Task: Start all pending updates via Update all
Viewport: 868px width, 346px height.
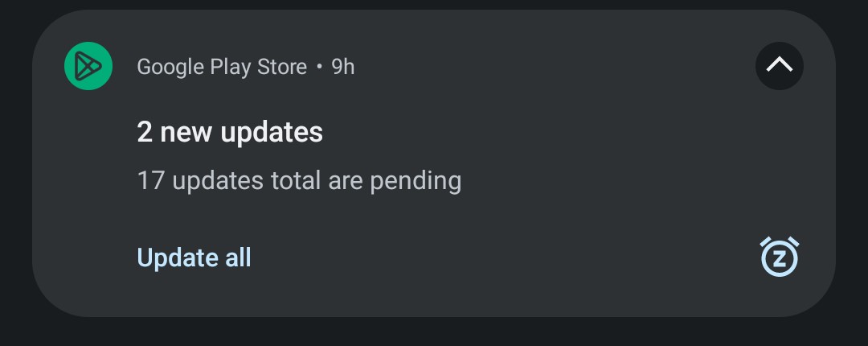Action: click(x=194, y=257)
